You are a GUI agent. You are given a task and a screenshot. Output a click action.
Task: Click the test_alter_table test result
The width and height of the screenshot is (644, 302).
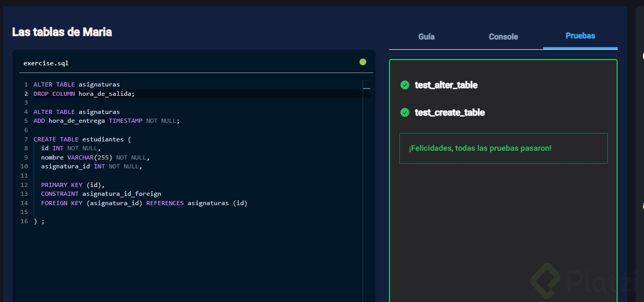coord(446,85)
